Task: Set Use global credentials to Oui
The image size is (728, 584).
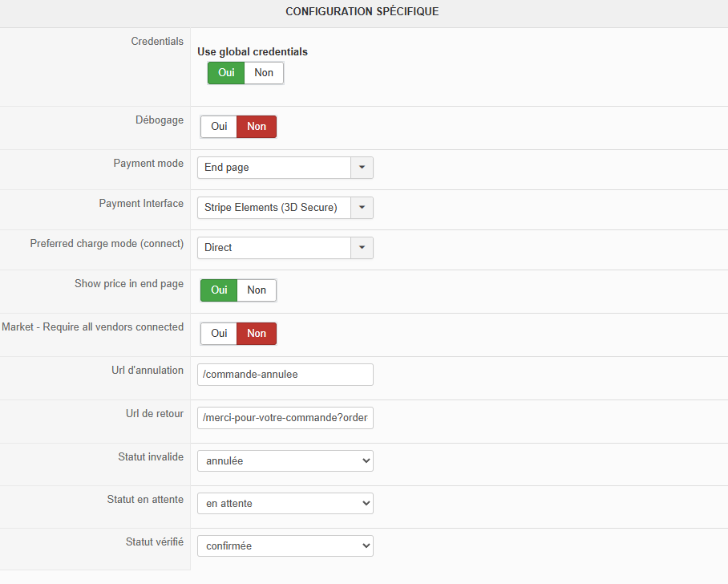Action: [x=226, y=73]
